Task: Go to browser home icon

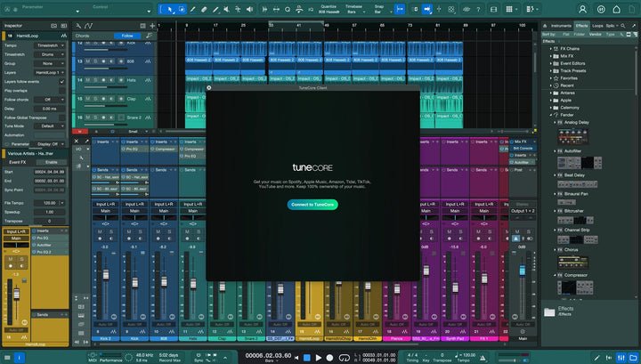Action: (545, 26)
